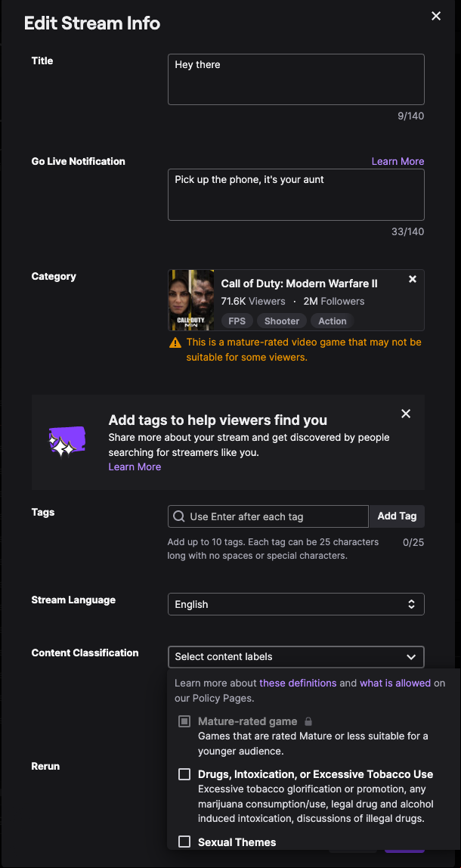Viewport: 461px width, 868px height.
Task: Close the Edit Stream Info dialog
Action: [436, 16]
